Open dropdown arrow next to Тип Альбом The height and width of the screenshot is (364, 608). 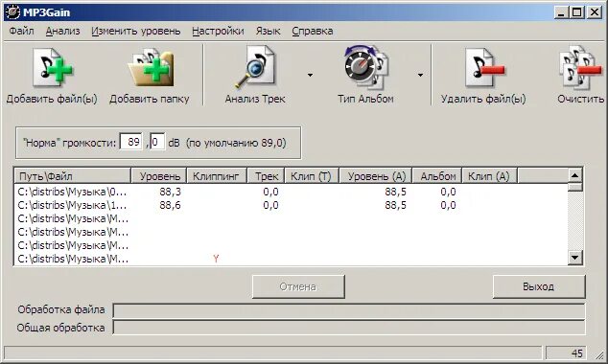[x=420, y=75]
